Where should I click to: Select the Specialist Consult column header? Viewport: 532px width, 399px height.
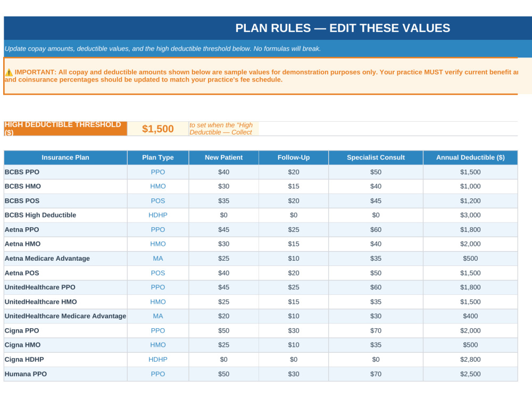pyautogui.click(x=376, y=157)
